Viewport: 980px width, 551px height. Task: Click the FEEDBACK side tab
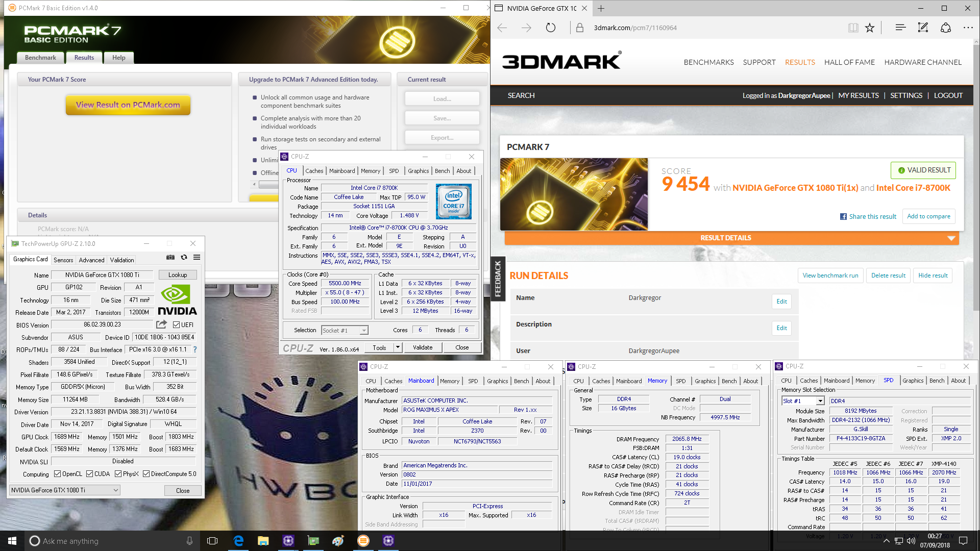(498, 279)
